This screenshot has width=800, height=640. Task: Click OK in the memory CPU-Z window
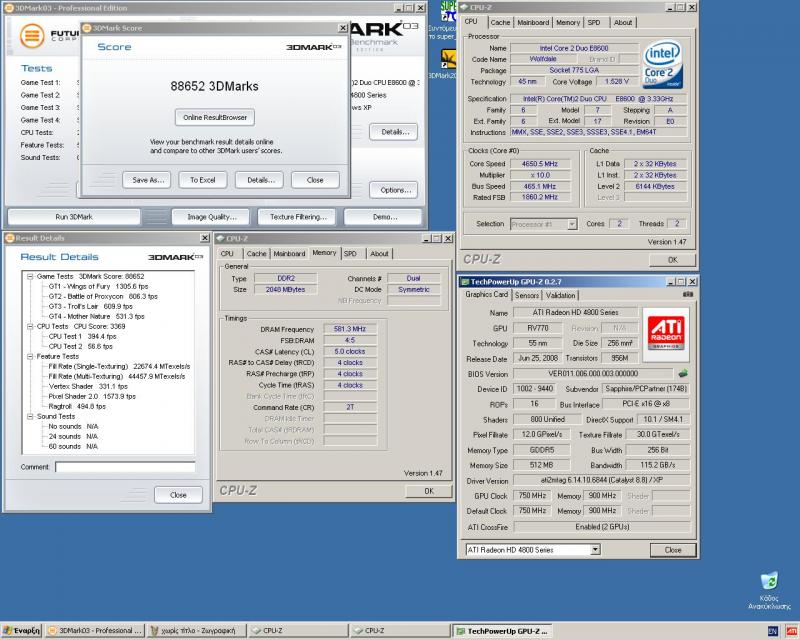tap(429, 491)
